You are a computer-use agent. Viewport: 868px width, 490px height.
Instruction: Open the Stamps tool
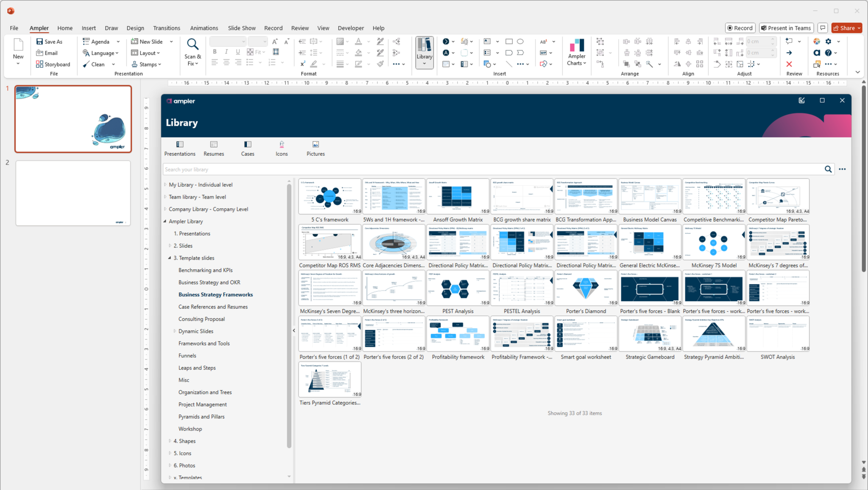click(146, 64)
